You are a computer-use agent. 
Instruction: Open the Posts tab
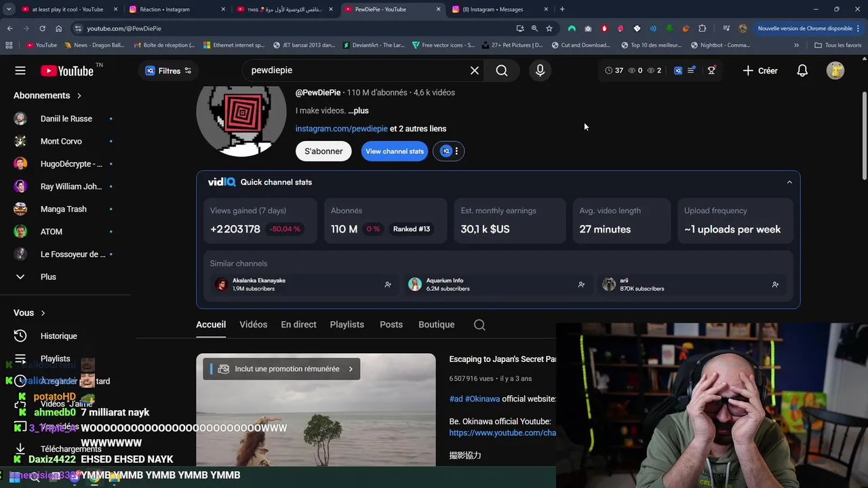pyautogui.click(x=391, y=325)
